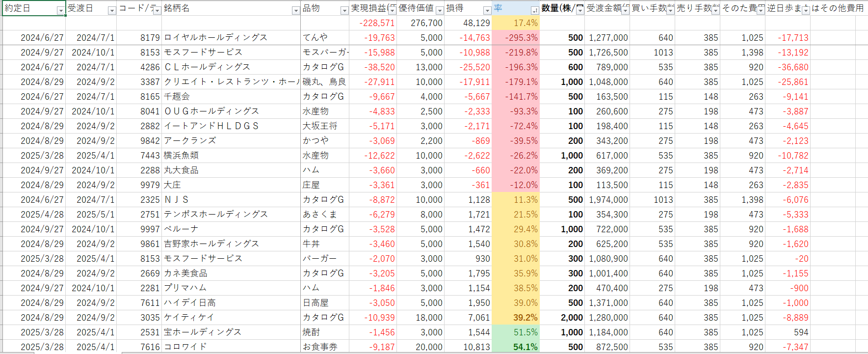Open the 品物 column filter dropdown
868x354 pixels.
point(344,10)
